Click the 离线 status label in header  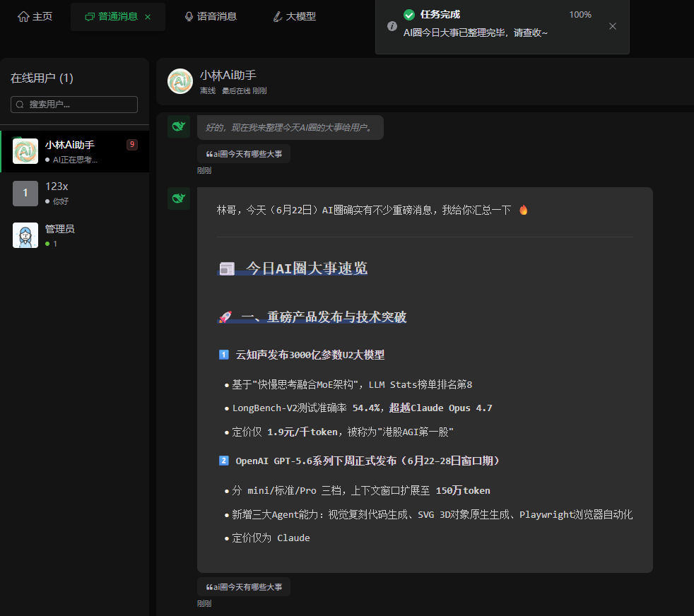[208, 90]
